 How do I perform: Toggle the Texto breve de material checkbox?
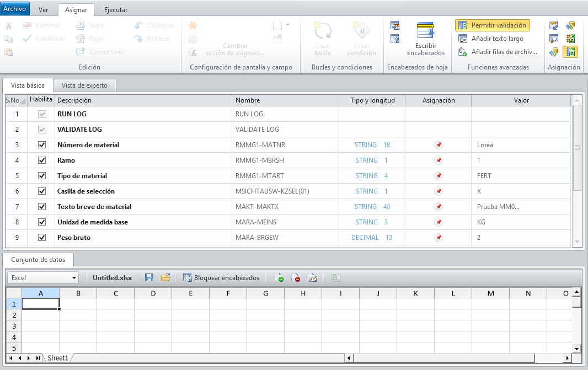(42, 207)
